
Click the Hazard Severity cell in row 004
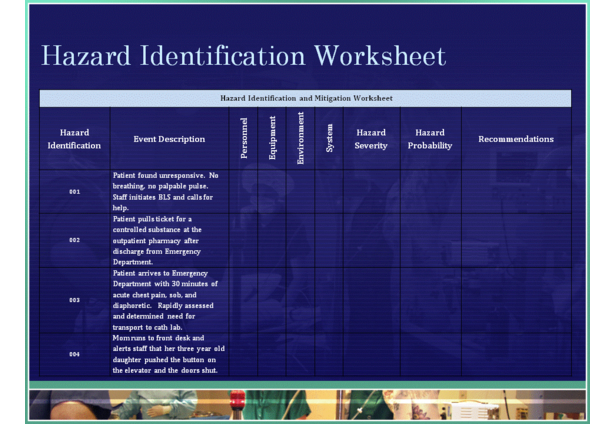click(371, 354)
